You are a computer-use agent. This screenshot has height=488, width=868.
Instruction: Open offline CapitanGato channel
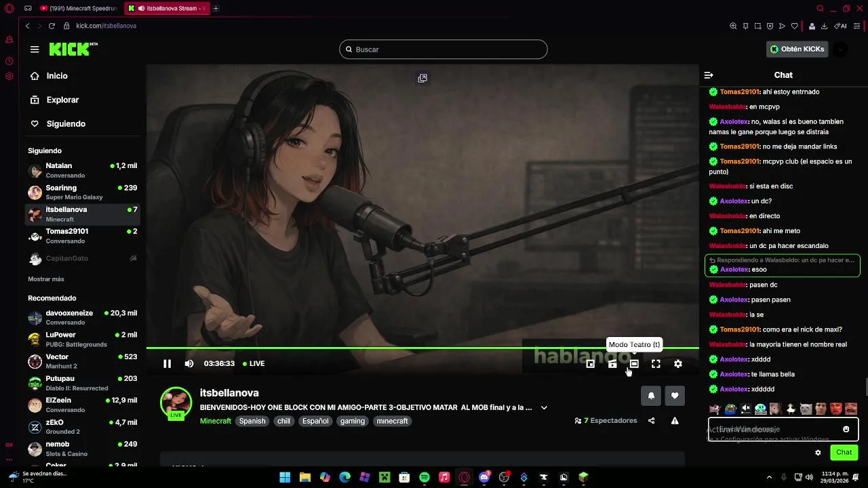pos(82,258)
